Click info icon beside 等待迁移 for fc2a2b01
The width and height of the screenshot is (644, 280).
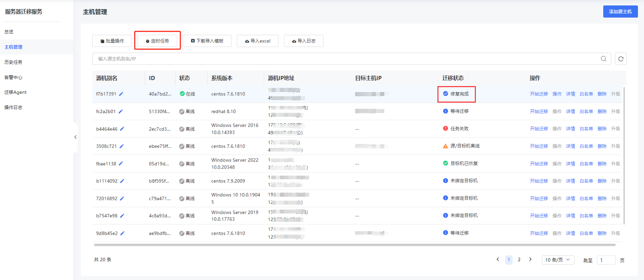(x=445, y=111)
